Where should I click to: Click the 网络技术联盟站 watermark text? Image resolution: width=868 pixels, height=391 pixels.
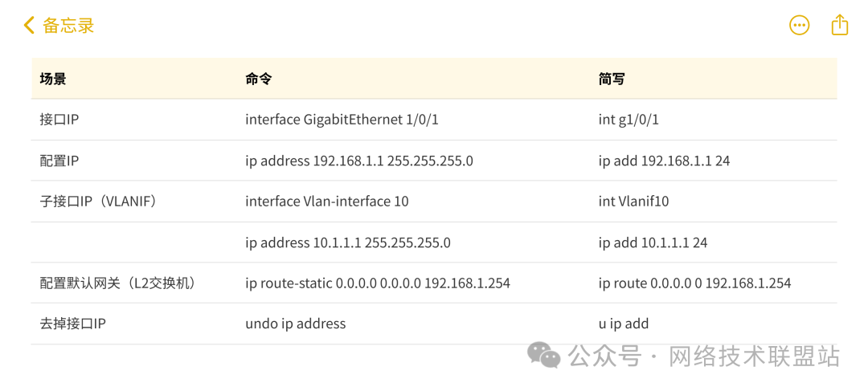click(x=754, y=356)
